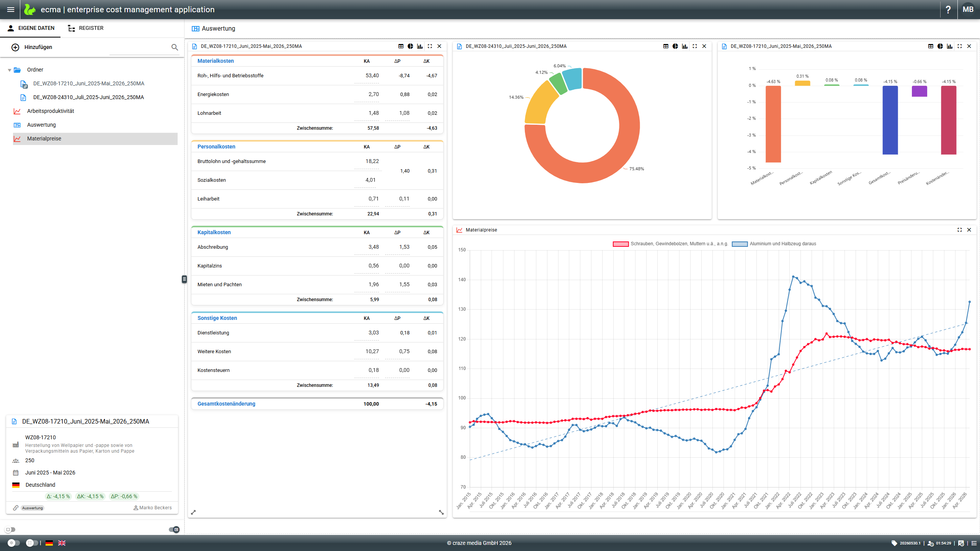
Task: Expand Materialpreise chart to fullscreen
Action: [x=960, y=230]
